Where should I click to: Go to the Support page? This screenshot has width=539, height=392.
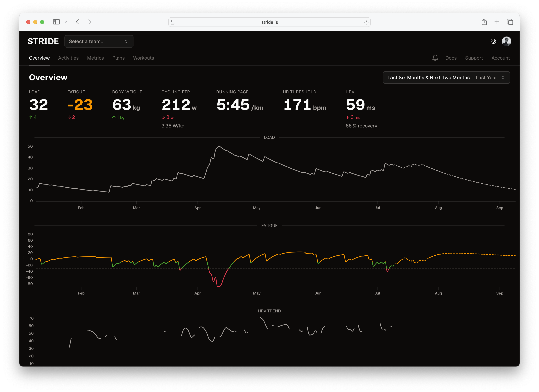point(474,58)
